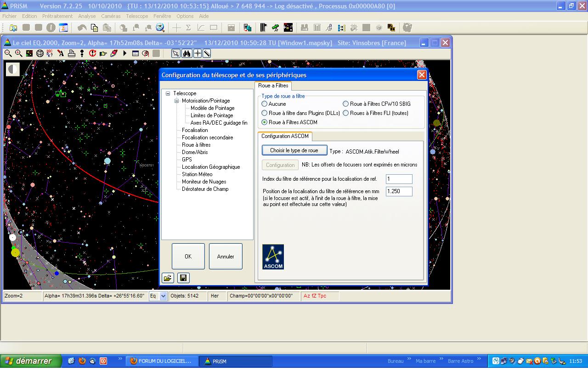
Task: Collapse the Motorisation/Pointage tree node
Action: (177, 101)
